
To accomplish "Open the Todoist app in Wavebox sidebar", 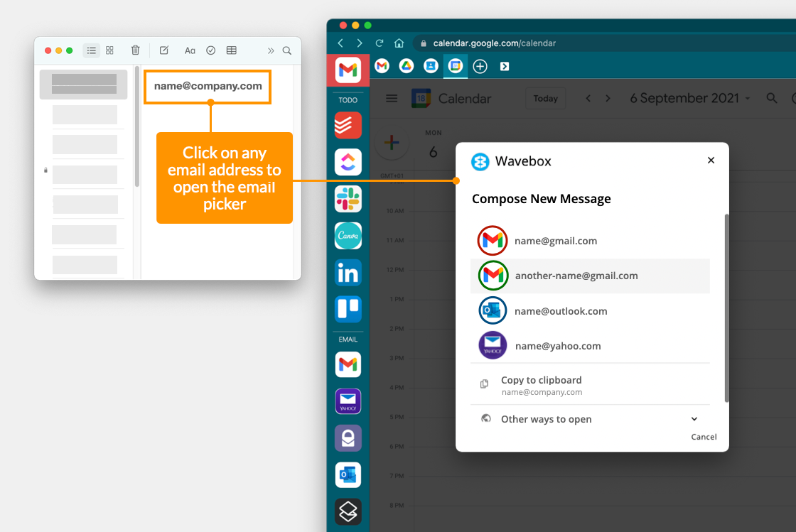I will click(348, 125).
